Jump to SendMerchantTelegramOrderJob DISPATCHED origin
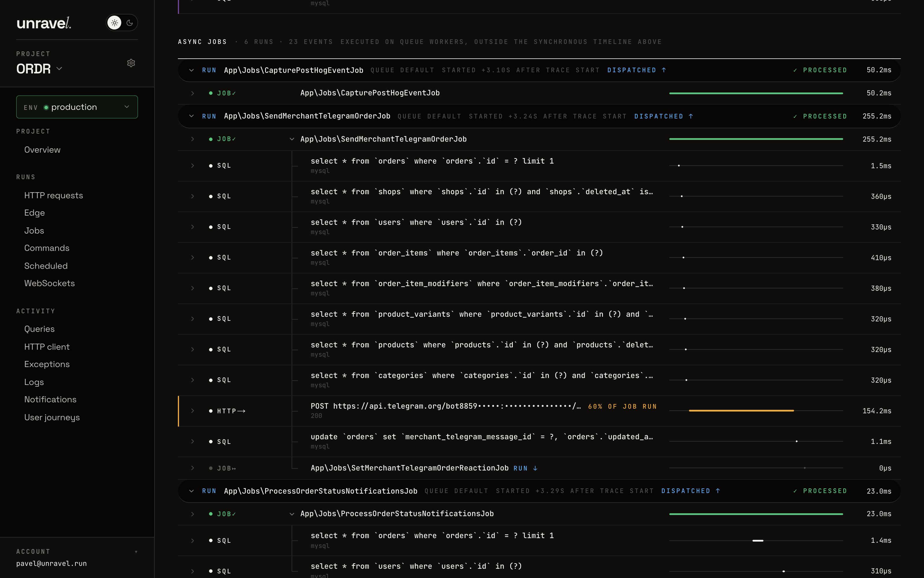The height and width of the screenshot is (578, 924). [664, 116]
